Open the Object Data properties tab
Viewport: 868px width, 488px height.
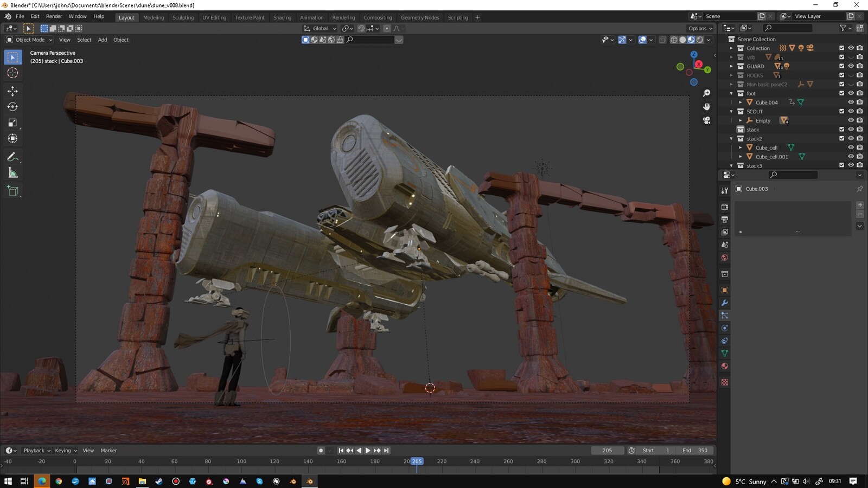724,354
